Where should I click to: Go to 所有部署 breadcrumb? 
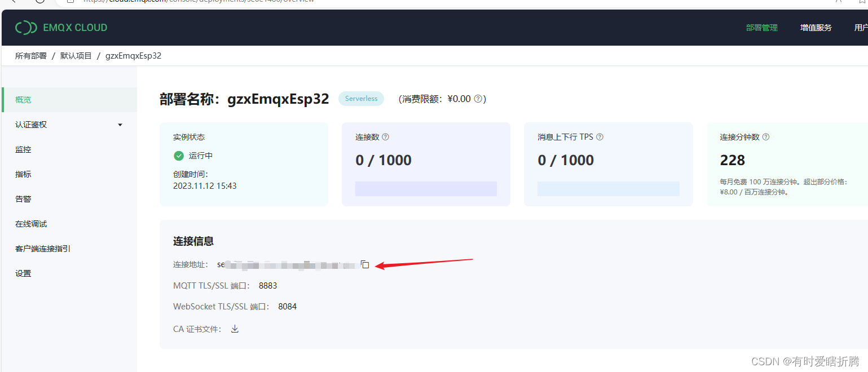point(31,56)
